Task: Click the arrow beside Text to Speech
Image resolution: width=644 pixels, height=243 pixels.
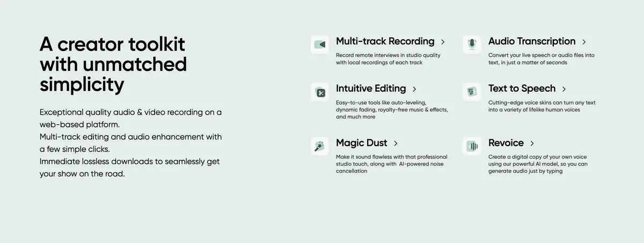Action: 564,89
